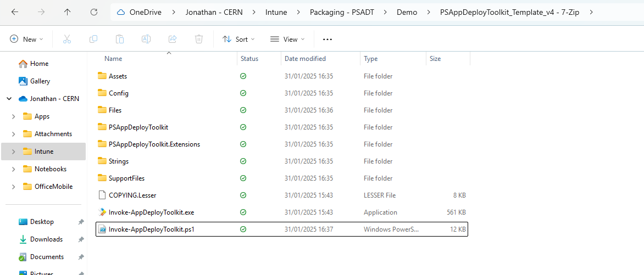Click the Rename icon in toolbar
Viewport: 644px width, 275px height.
pyautogui.click(x=146, y=39)
